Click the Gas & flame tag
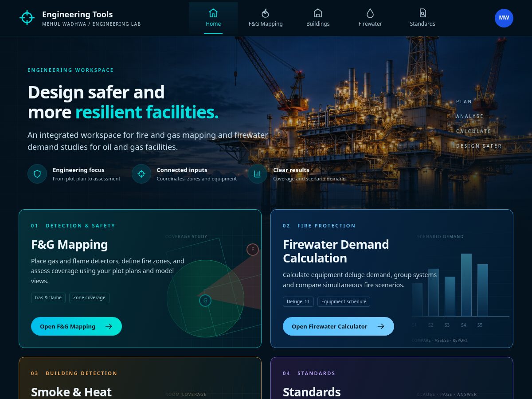 (48, 298)
